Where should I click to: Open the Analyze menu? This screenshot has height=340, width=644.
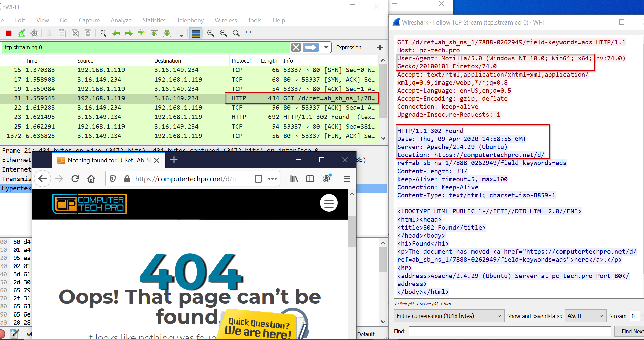[x=121, y=20]
